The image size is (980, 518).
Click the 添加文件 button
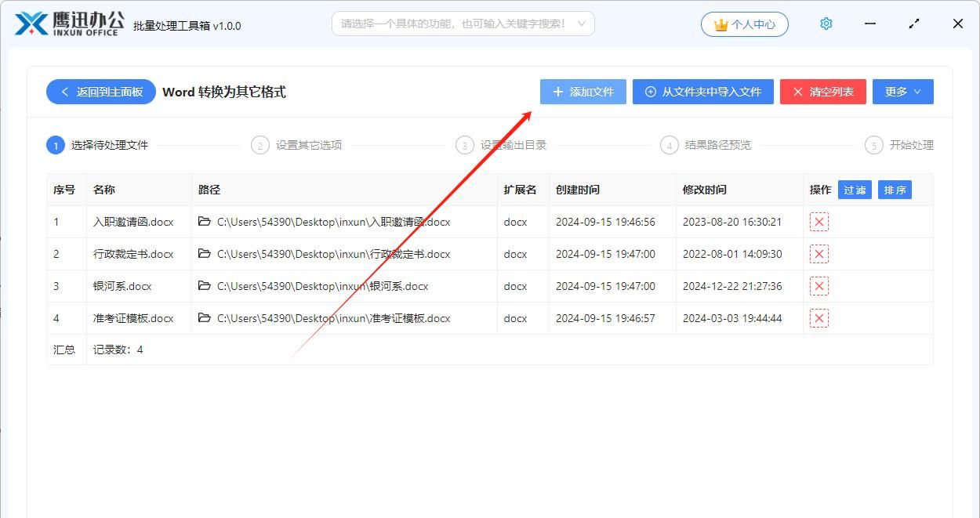583,92
